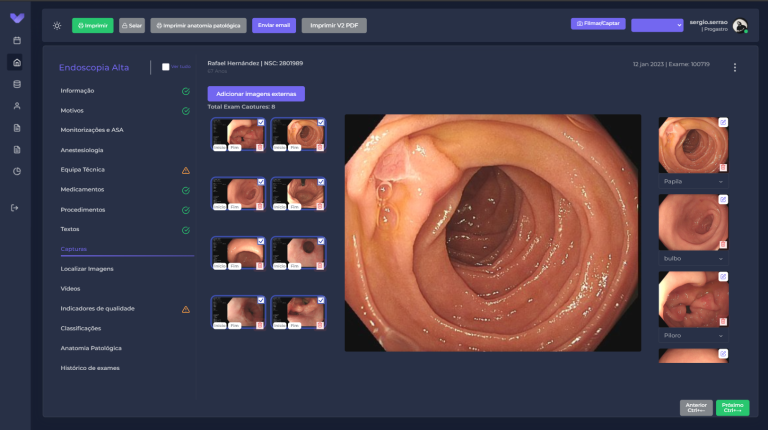Screen dimensions: 768x430
Task: Go to Procedimentos section
Action: [83, 210]
